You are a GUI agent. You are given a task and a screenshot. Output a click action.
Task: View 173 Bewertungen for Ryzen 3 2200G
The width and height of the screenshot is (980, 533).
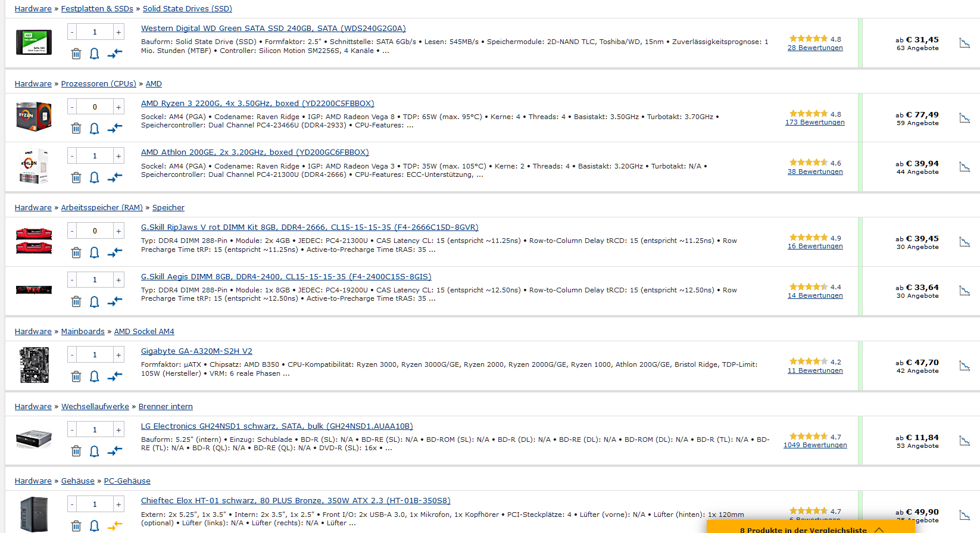[x=815, y=122]
